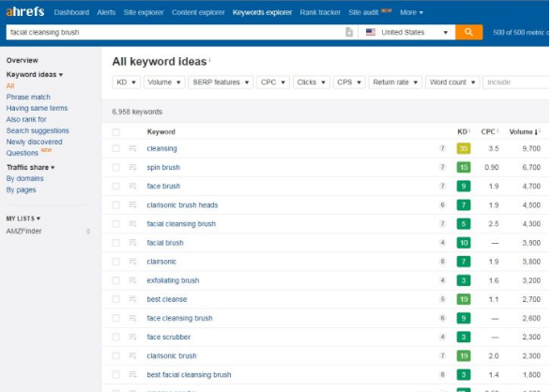Screen dimensions: 551x392
Task: Open the AMZFinder list in sidebar
Action: tap(23, 231)
